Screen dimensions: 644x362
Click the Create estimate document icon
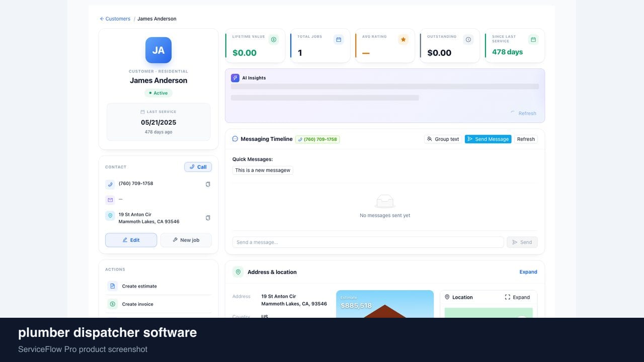tap(112, 286)
